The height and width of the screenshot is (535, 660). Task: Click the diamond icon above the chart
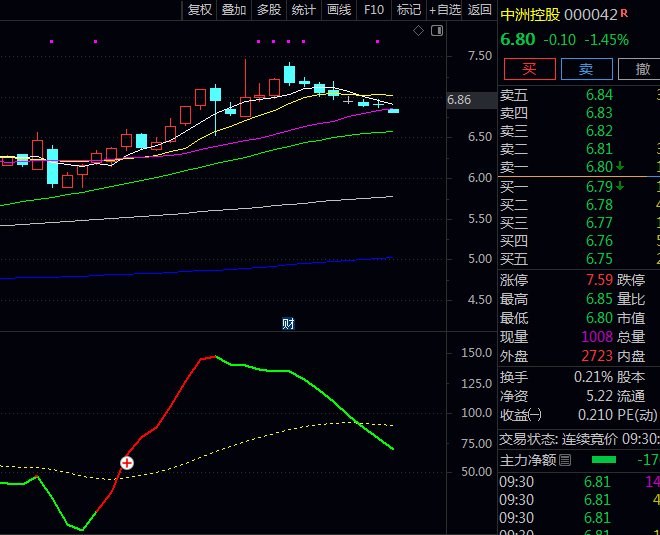[x=418, y=32]
